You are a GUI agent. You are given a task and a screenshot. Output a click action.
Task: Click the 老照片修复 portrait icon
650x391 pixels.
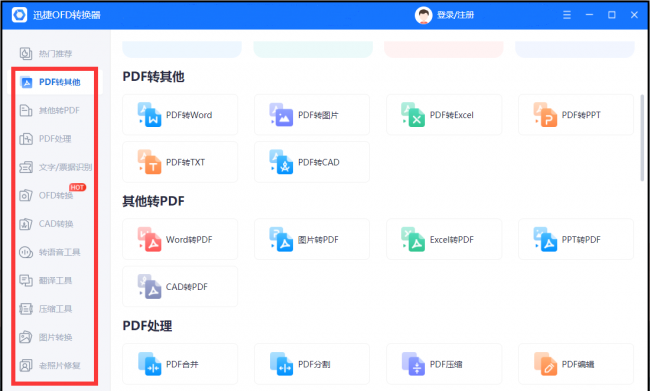tap(26, 366)
